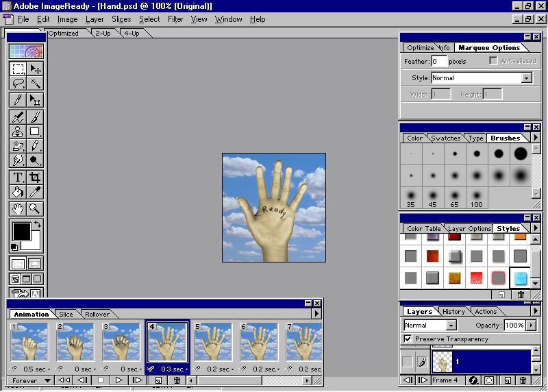
Task: Select the Lasso tool
Action: pos(18,84)
